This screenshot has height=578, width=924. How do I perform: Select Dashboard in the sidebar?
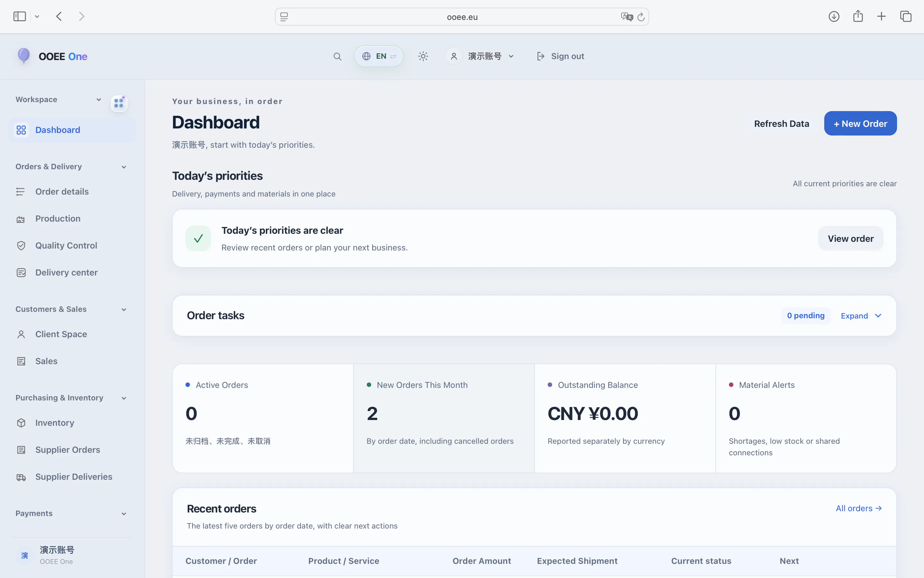point(72,130)
